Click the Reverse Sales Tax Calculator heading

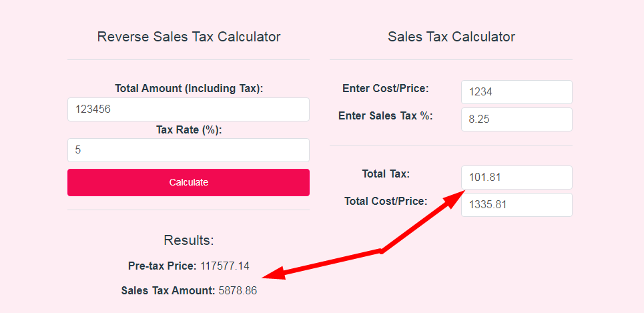click(x=188, y=37)
